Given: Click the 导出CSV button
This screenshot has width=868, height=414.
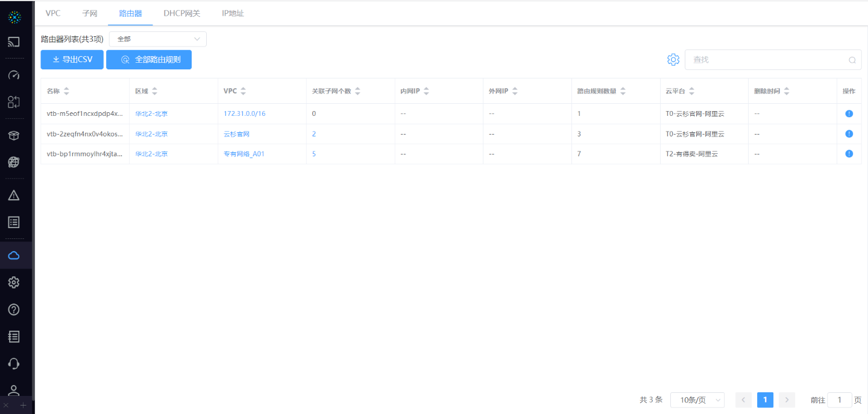Looking at the screenshot, I should [x=72, y=60].
